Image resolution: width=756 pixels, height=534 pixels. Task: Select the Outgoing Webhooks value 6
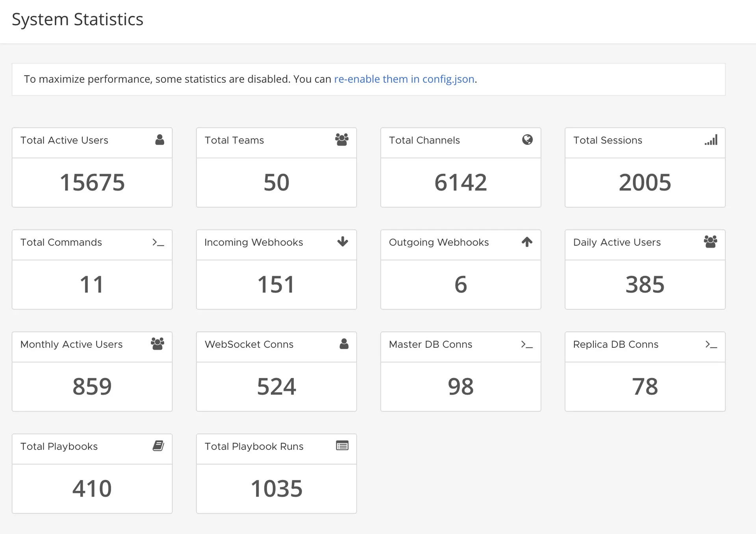[x=461, y=284]
